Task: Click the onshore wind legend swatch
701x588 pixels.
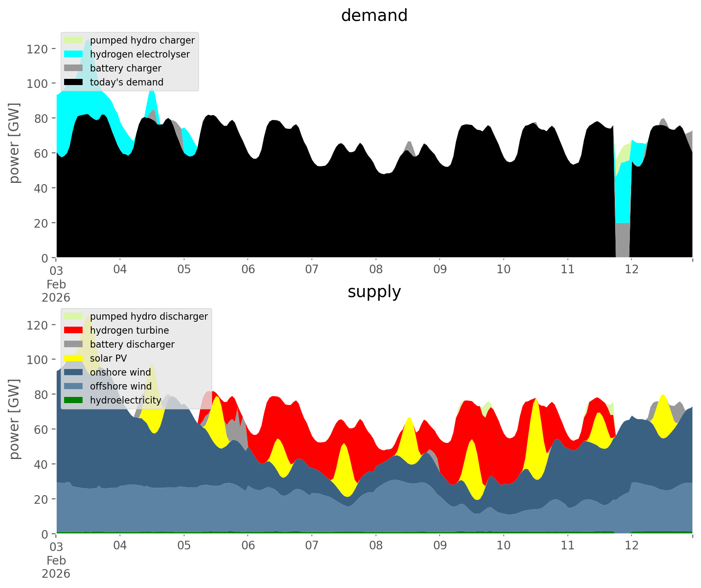Action: (74, 372)
